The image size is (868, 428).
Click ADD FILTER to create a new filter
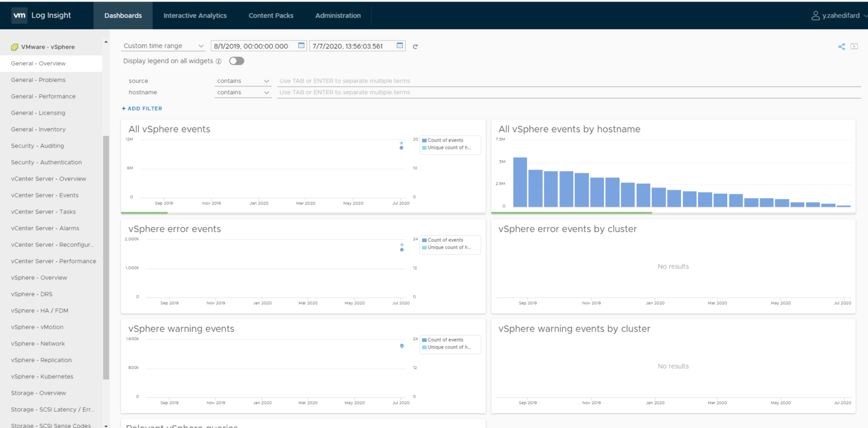coord(141,108)
